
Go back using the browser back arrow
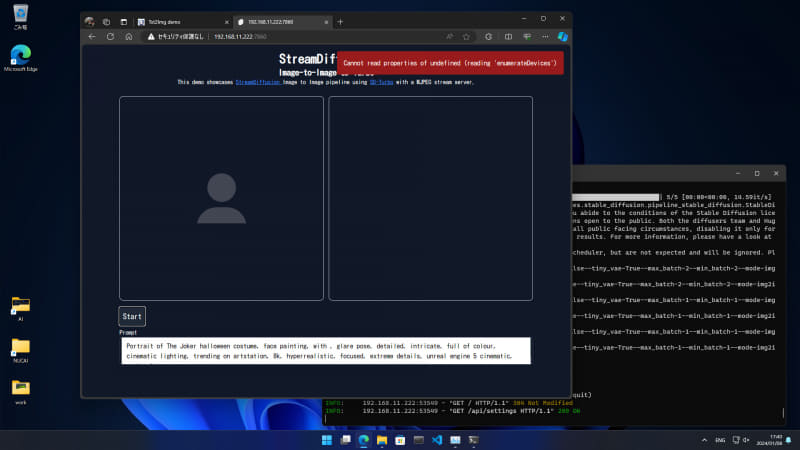coord(92,37)
